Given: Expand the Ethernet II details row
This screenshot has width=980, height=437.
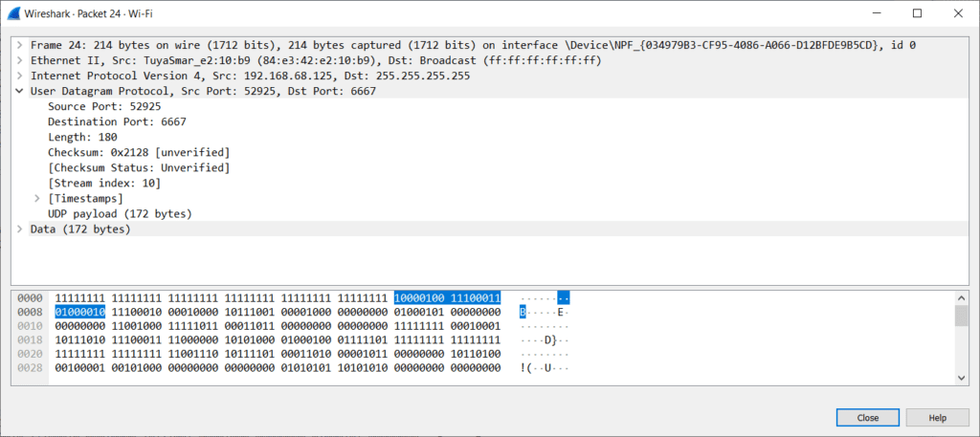Looking at the screenshot, I should 21,60.
